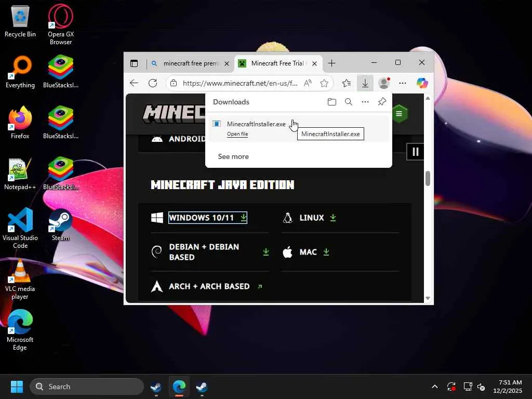Open the Windows Start menu
The image size is (532, 399).
pos(17,387)
